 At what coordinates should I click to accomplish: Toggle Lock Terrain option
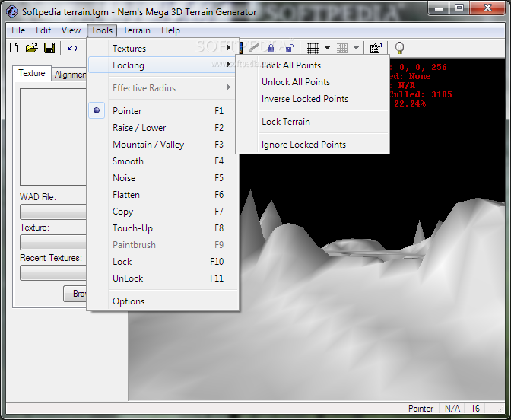pyautogui.click(x=313, y=122)
